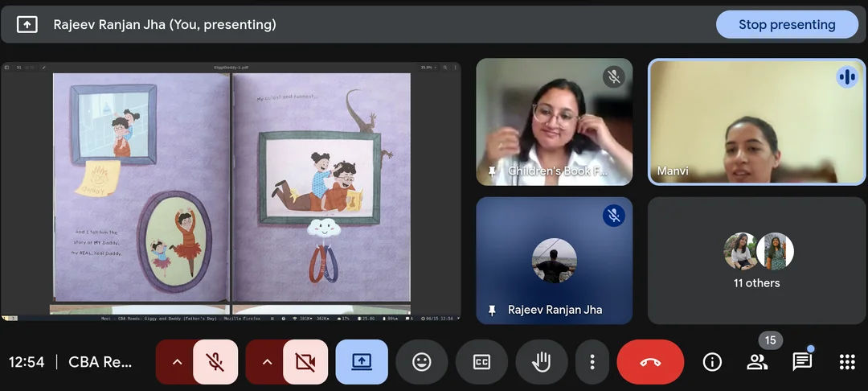Click muted mic icon on Children's Book tile

pyautogui.click(x=614, y=77)
